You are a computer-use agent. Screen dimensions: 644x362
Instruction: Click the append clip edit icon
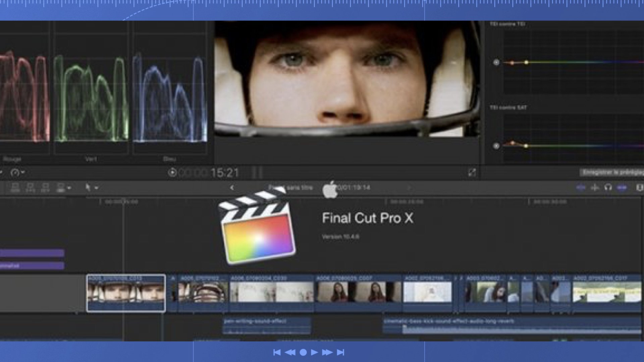pos(45,187)
